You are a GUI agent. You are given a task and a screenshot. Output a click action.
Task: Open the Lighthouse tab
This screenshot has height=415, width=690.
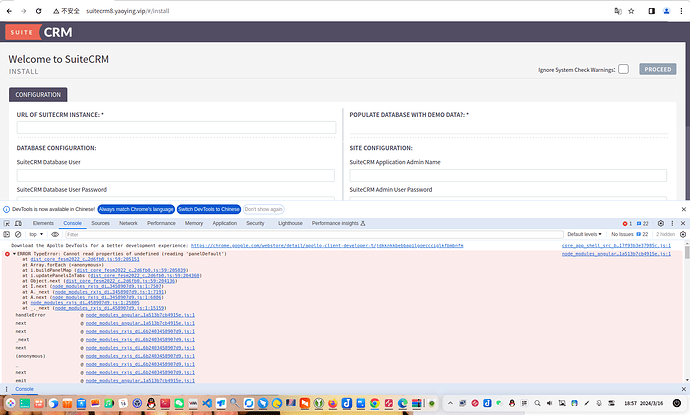click(x=290, y=224)
